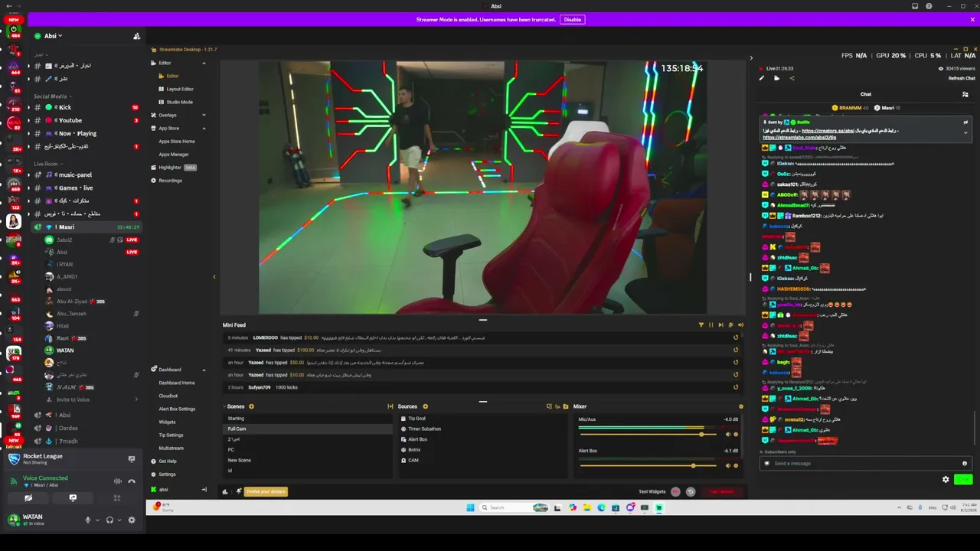Mute the microphone in Discord user panel
This screenshot has width=980, height=551.
(x=87, y=520)
